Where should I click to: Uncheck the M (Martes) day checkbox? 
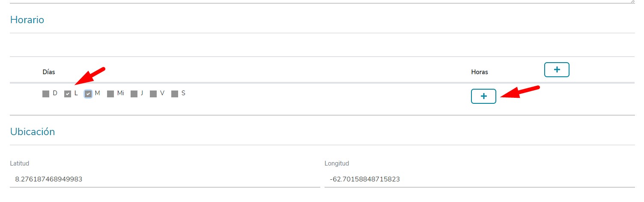88,94
